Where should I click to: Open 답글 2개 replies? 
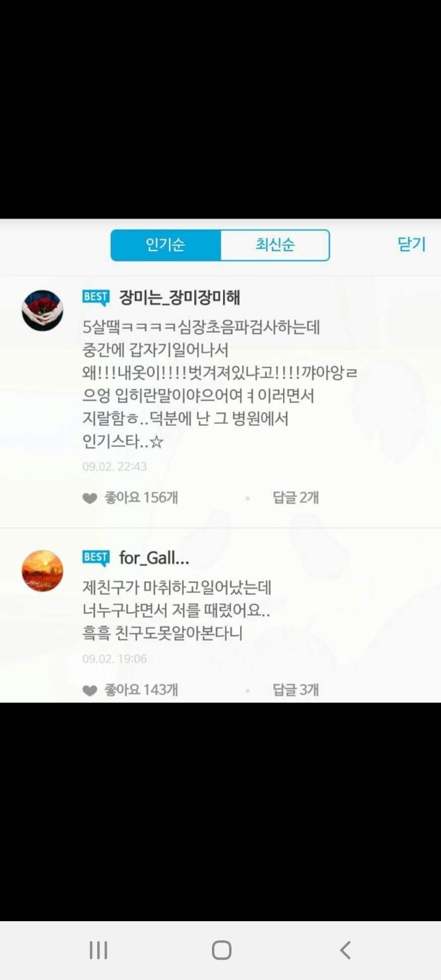coord(296,497)
